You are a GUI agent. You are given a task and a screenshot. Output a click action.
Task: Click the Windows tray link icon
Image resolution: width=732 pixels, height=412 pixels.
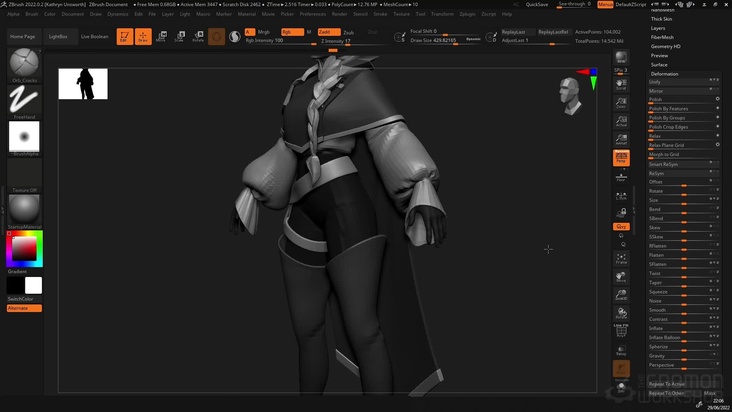(699, 405)
